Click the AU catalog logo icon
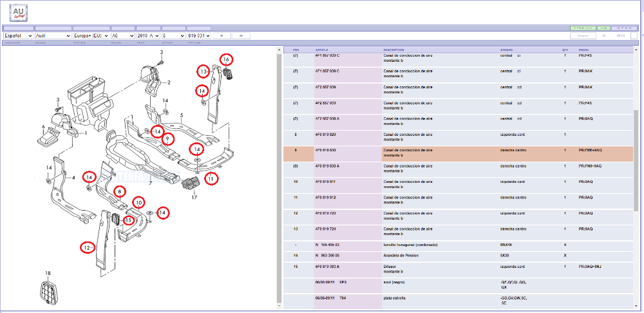 point(19,12)
